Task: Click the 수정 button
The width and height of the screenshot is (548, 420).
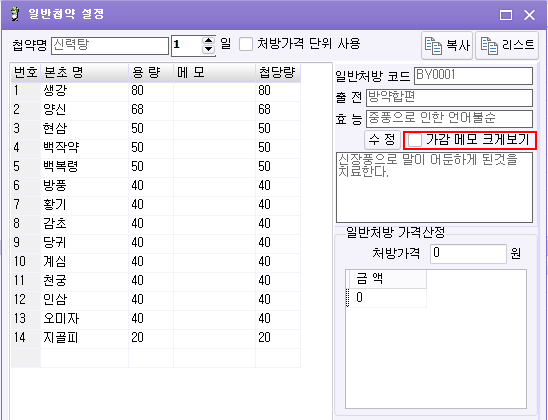Action: click(x=382, y=140)
